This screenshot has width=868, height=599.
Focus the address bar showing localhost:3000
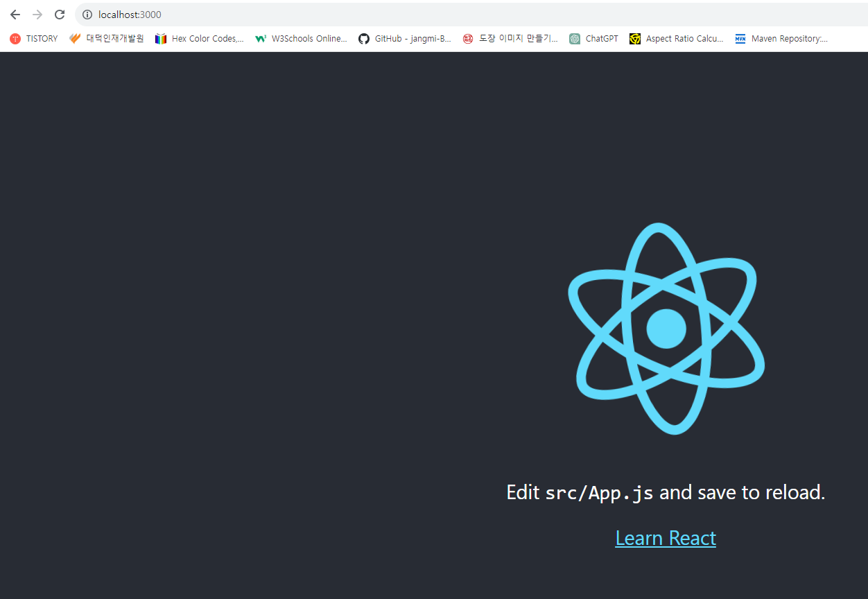471,15
